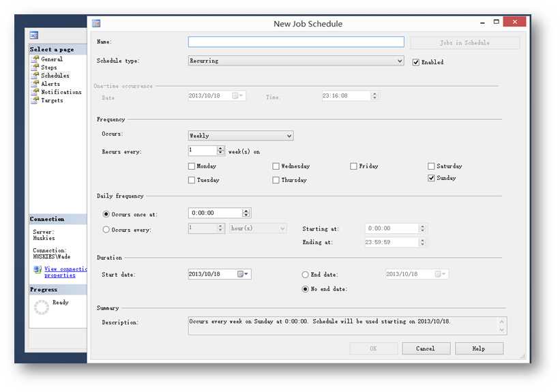Check the Wednesday checkbox
Screen dimensions: 560x392
(x=276, y=166)
